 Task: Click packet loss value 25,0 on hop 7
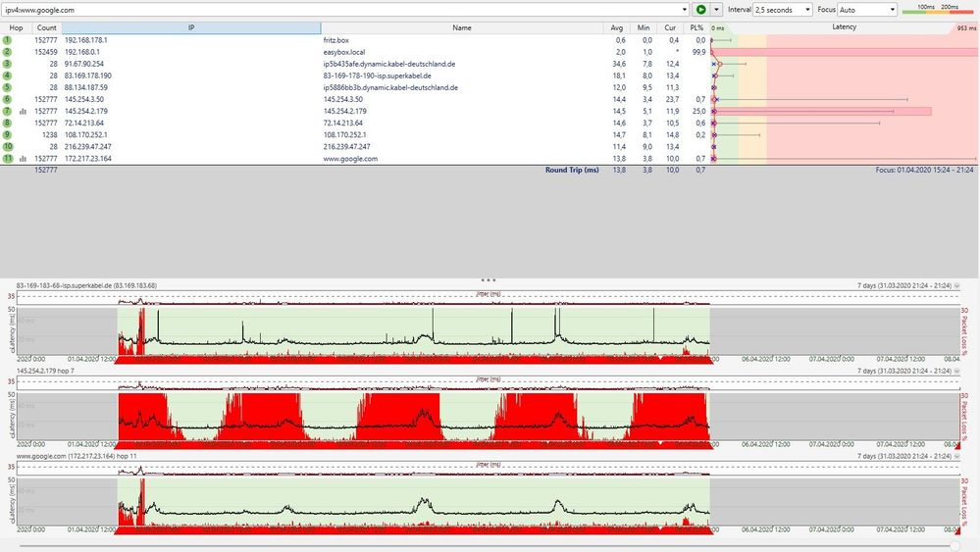coord(698,111)
